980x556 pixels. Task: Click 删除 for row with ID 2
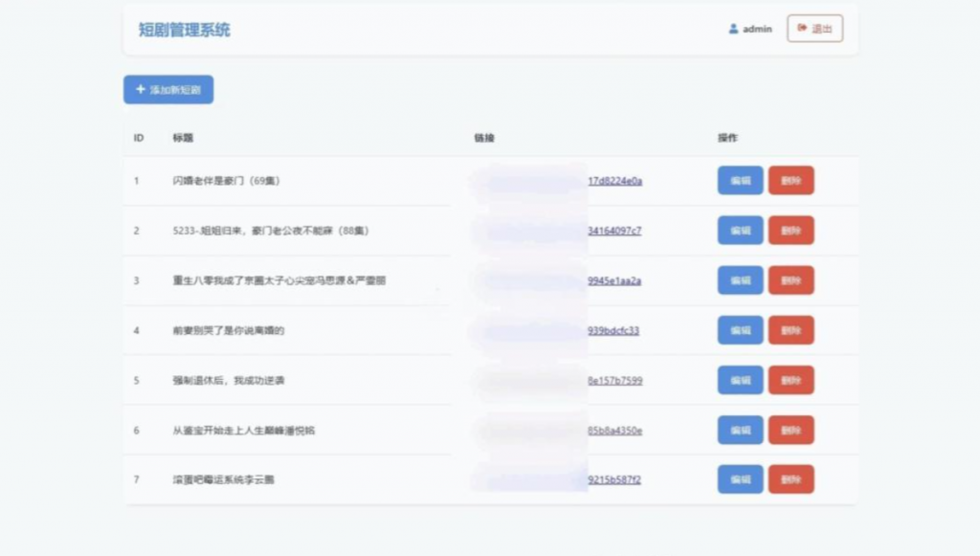tap(791, 230)
